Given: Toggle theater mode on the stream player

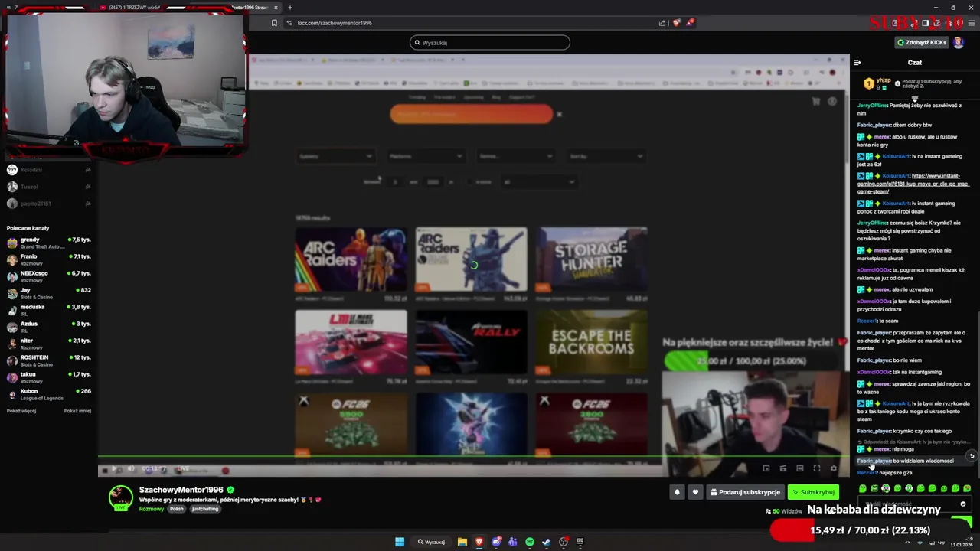Looking at the screenshot, I should [x=800, y=468].
